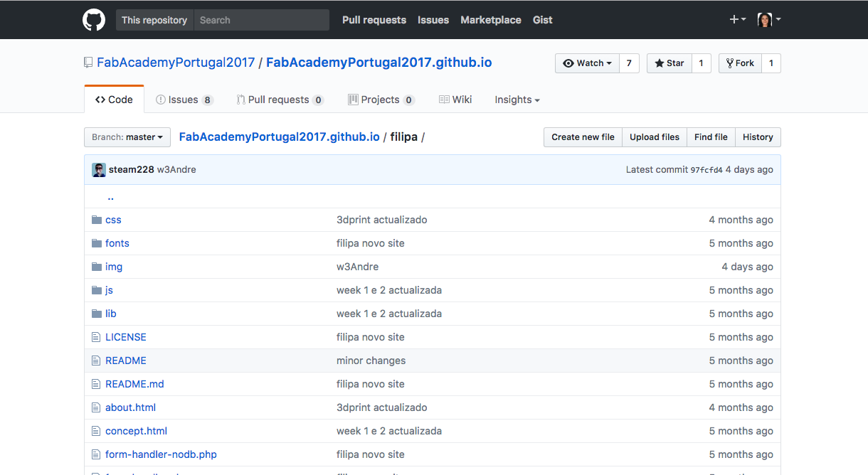Screen dimensions: 868x475
Task: Go up to parent directory (..)
Action: [110, 197]
